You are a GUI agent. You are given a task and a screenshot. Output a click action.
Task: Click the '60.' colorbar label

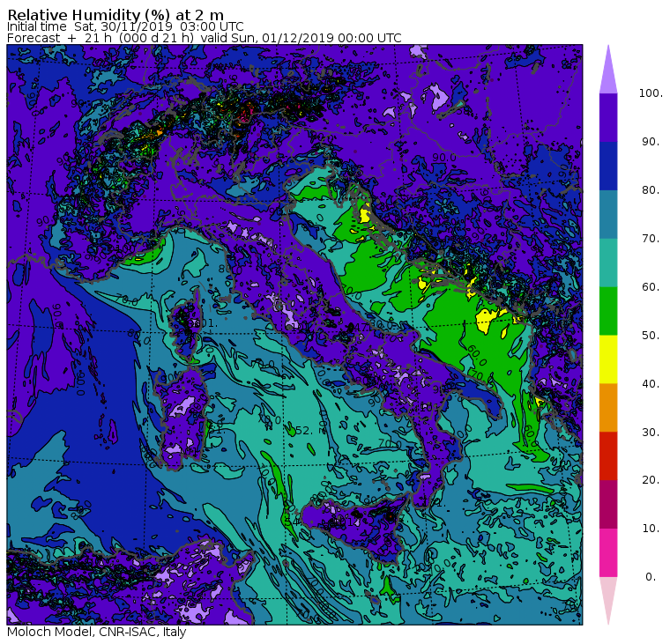(x=651, y=287)
